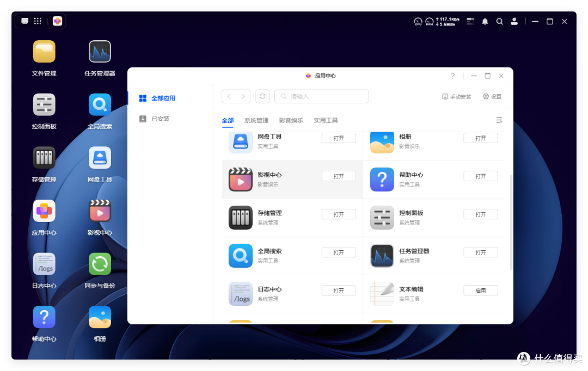Click 打开 for 网盘工具
The height and width of the screenshot is (371, 588).
(339, 138)
